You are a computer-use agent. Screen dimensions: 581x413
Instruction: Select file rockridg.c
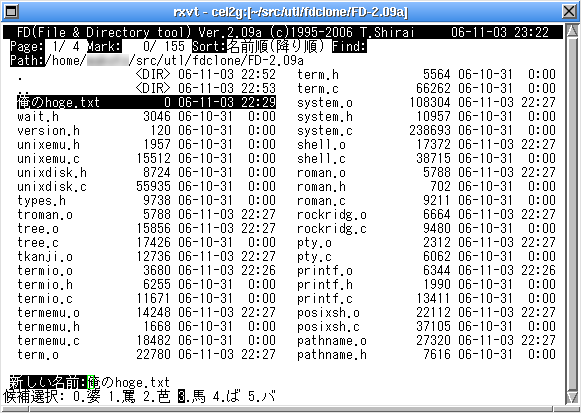[332, 229]
